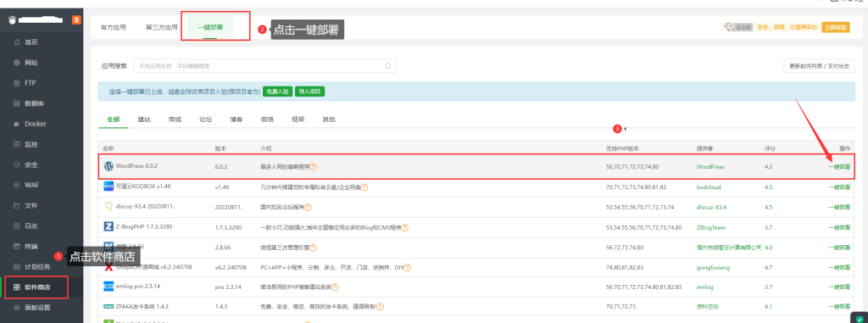
Task: Open 计划任务 in the sidebar
Action: click(x=37, y=267)
